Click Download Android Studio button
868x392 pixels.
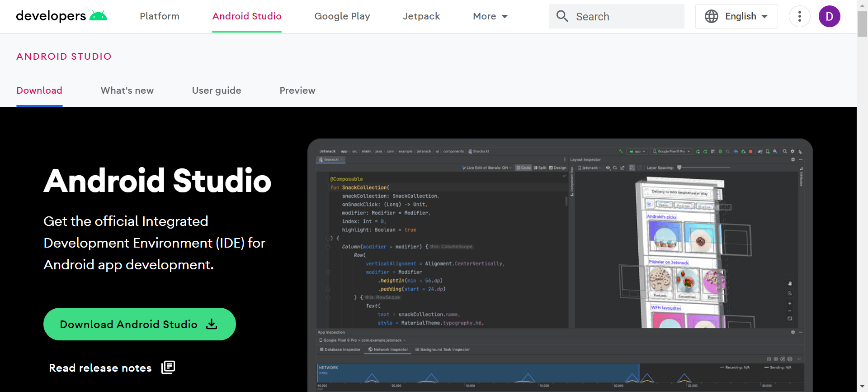129,324
